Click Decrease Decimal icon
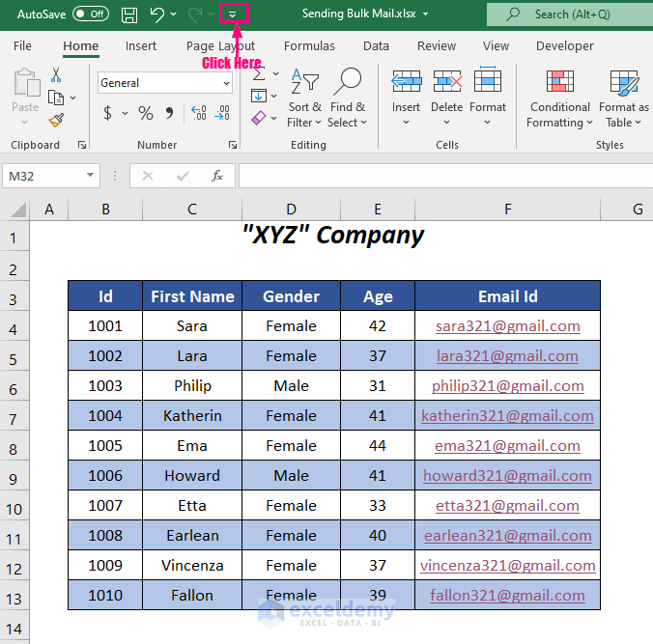This screenshot has height=644, width=653. [221, 113]
